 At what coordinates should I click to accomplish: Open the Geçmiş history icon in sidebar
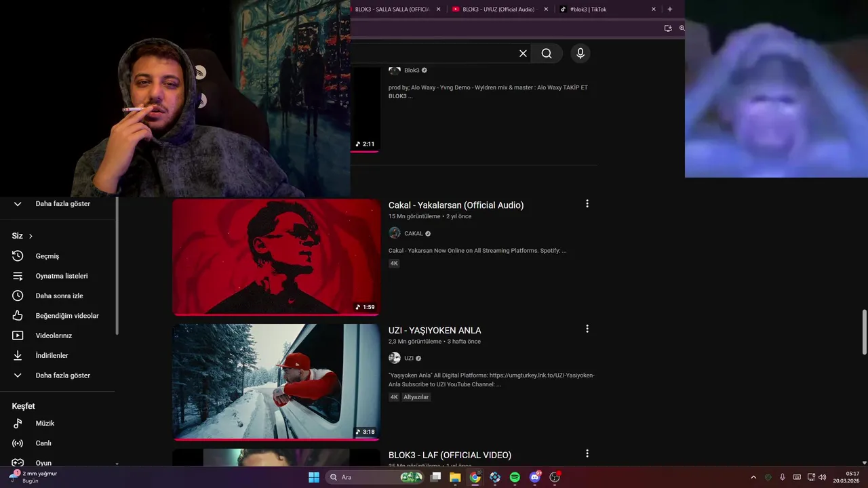18,256
